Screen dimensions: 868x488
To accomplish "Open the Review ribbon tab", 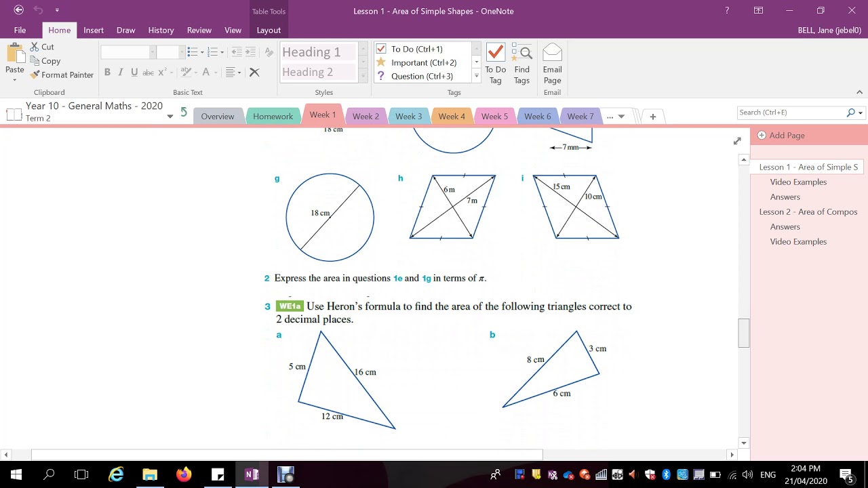I will point(199,30).
